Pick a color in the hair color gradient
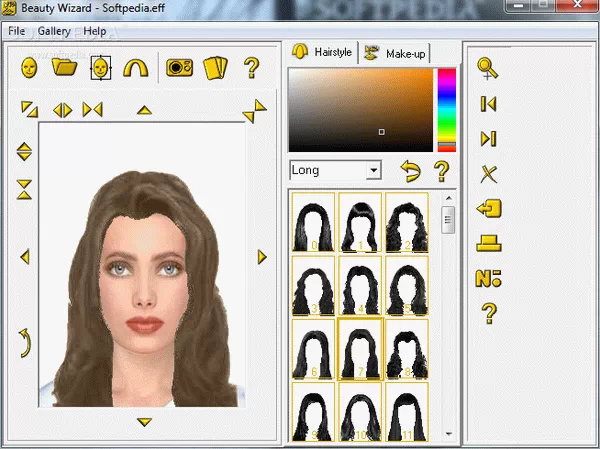 pyautogui.click(x=360, y=110)
